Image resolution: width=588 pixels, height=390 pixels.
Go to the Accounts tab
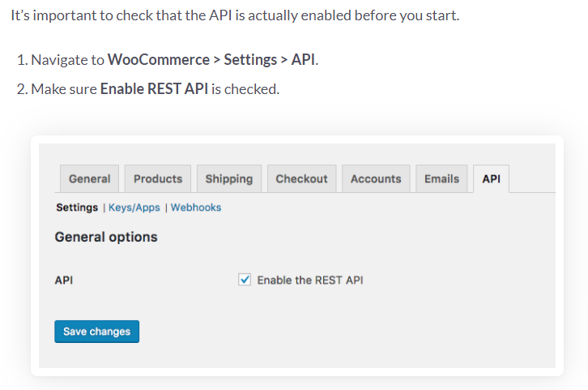(x=376, y=178)
